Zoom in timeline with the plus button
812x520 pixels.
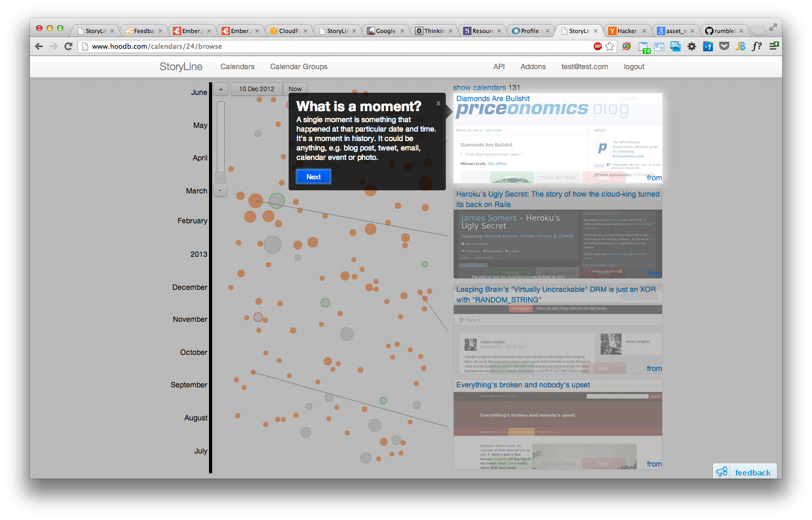point(221,89)
